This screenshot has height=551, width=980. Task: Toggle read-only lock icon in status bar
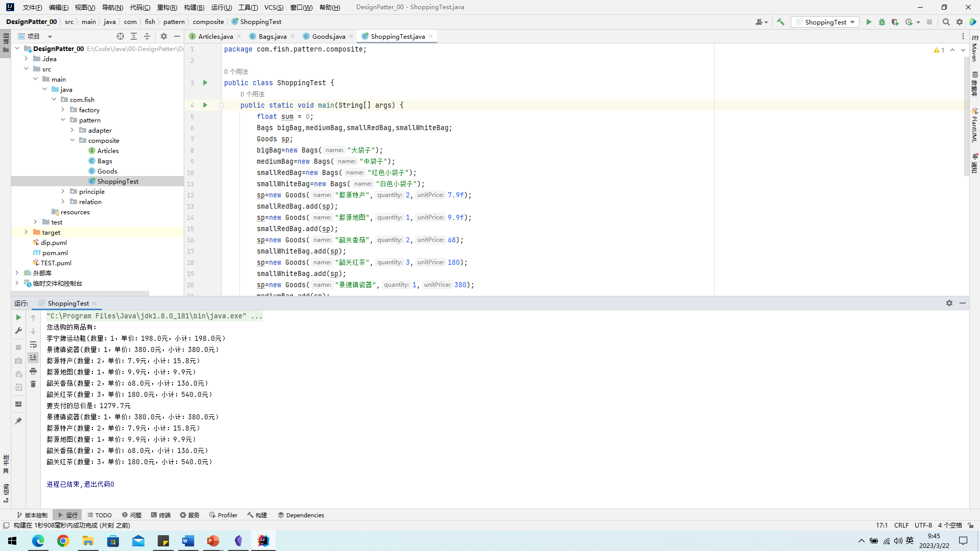[971, 525]
